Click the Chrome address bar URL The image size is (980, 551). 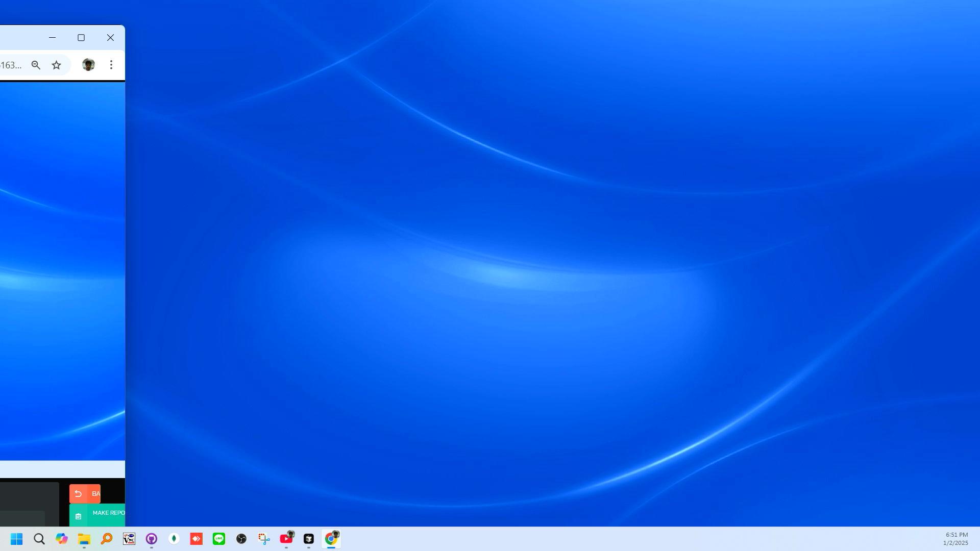[x=11, y=65]
